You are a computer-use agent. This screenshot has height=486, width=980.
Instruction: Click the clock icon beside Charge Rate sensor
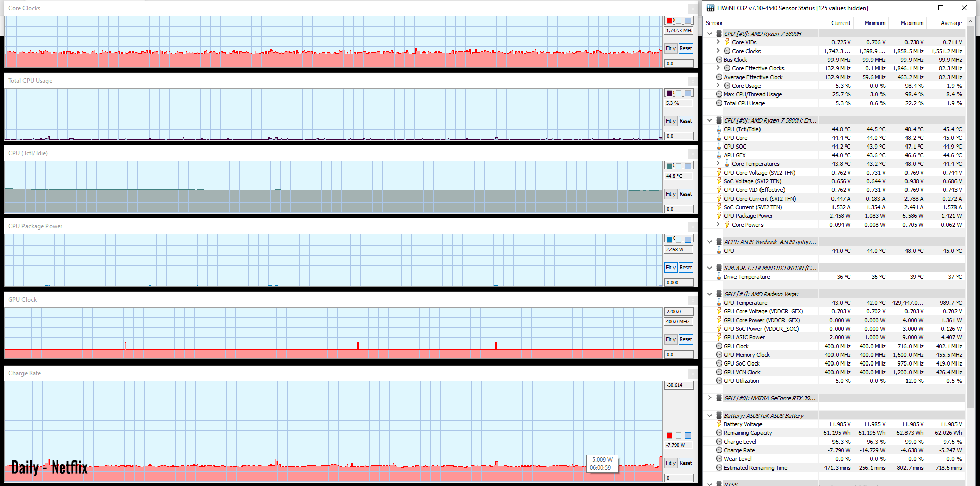coord(719,450)
